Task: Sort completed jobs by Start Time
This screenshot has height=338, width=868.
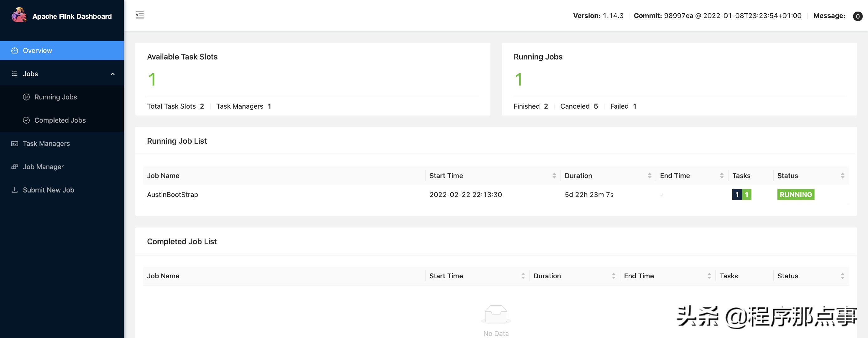Action: point(523,276)
